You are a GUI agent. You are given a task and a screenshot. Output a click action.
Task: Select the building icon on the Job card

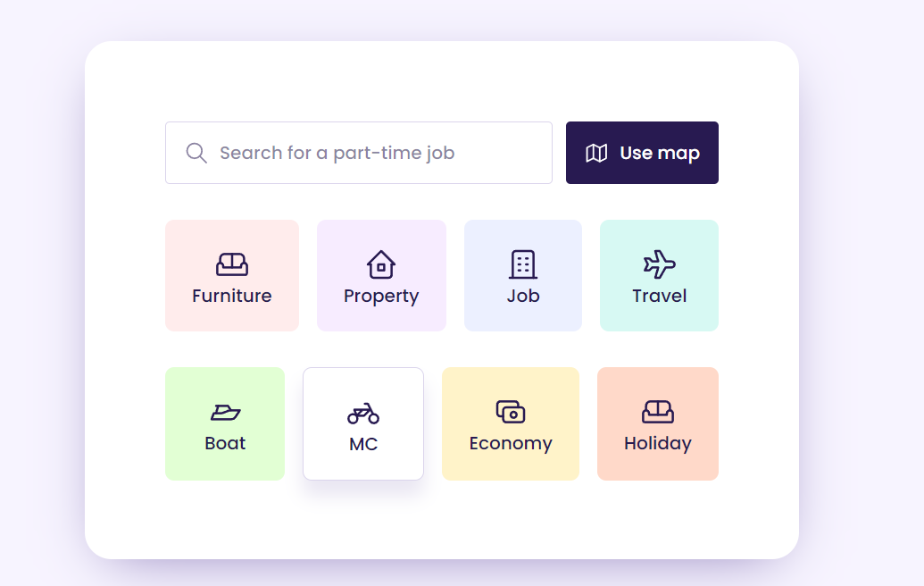(x=522, y=264)
